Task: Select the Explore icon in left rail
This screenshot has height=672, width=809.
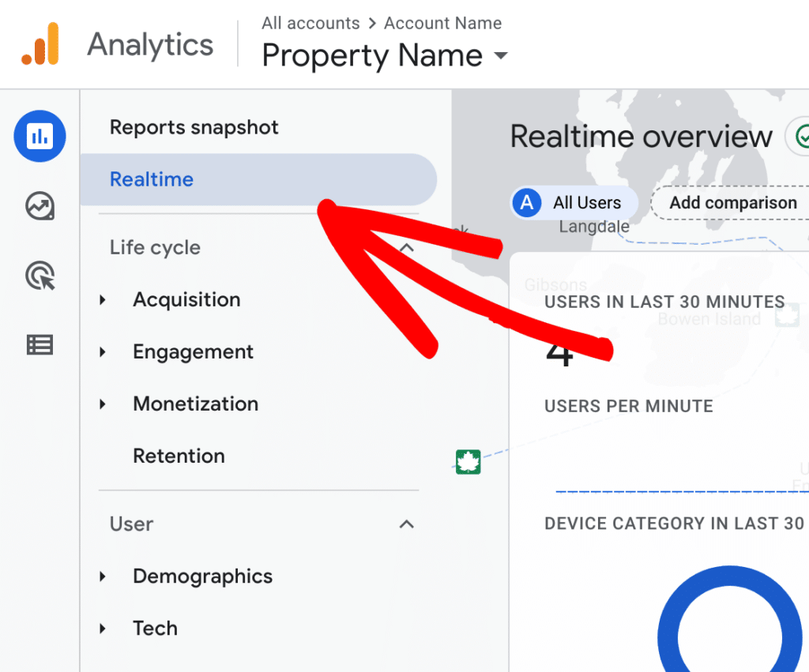Action: pos(40,206)
